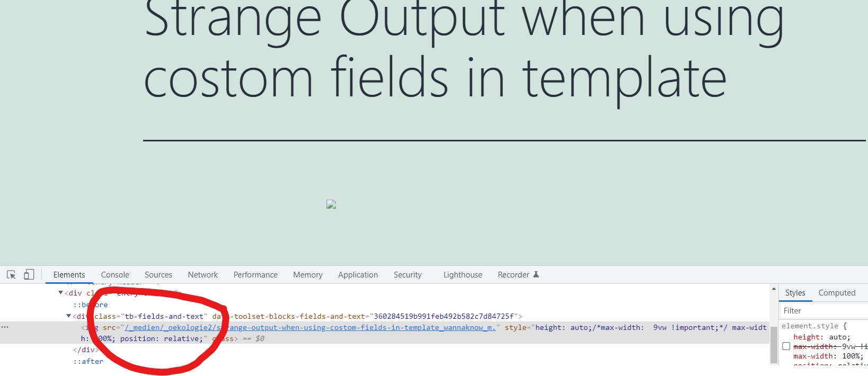This screenshot has height=376, width=868.
Task: Toggle the max-width style property checkbox
Action: coord(786,346)
